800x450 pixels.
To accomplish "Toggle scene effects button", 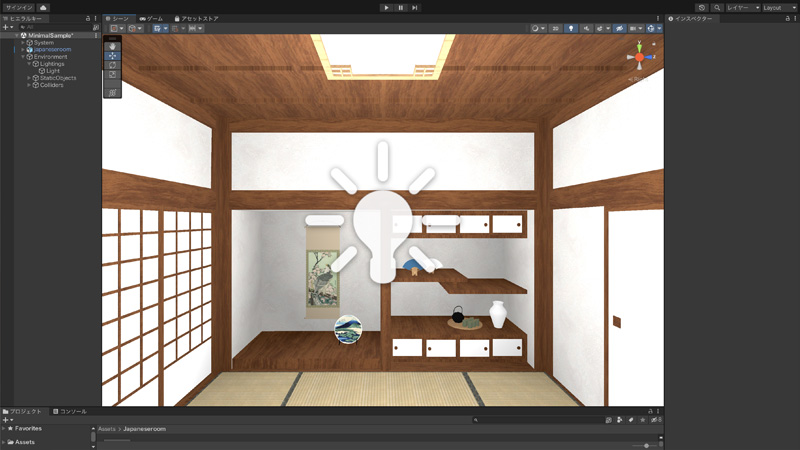I will point(600,29).
